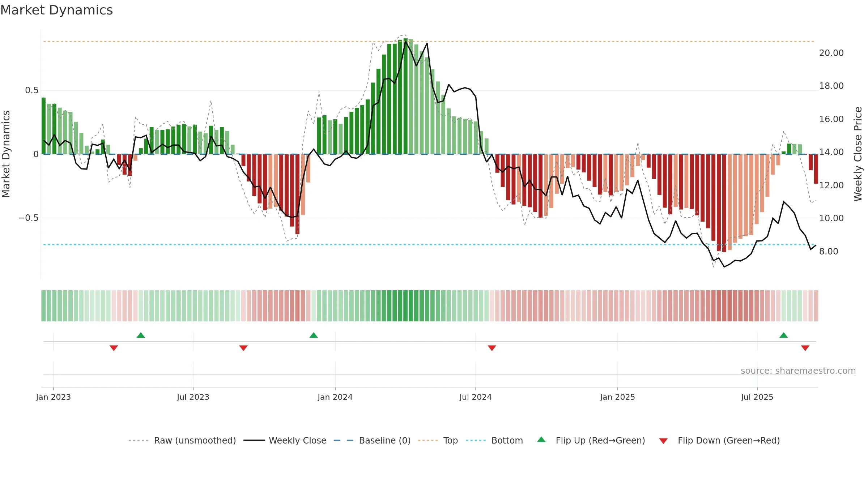Image resolution: width=868 pixels, height=488 pixels.
Task: Click the 8.00 price axis label
Action: [829, 252]
